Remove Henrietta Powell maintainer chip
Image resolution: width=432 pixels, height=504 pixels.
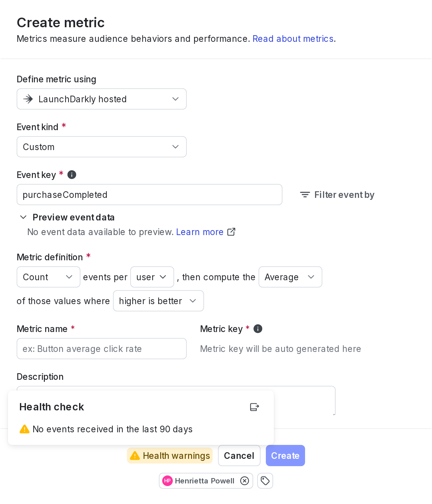click(x=245, y=481)
